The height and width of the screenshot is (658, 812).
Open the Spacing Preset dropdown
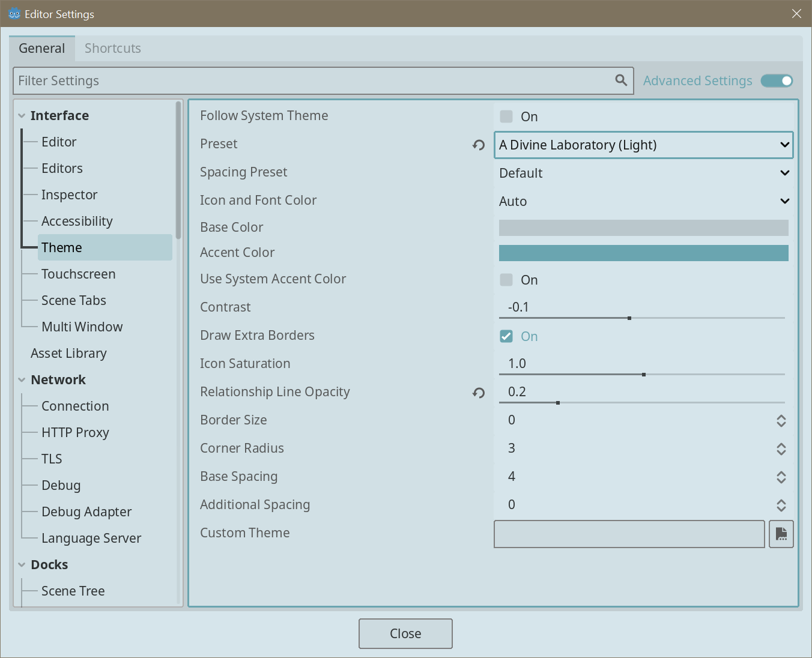(x=643, y=173)
